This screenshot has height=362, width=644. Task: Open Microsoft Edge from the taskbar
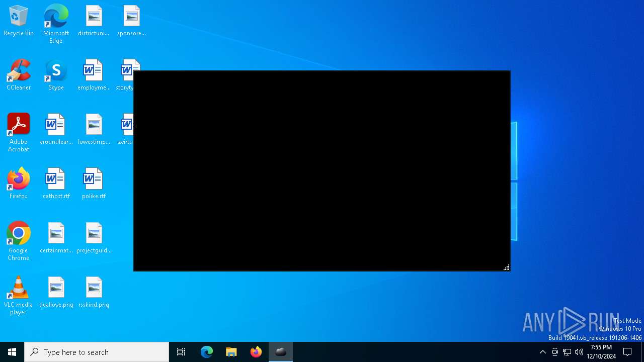[x=207, y=352]
